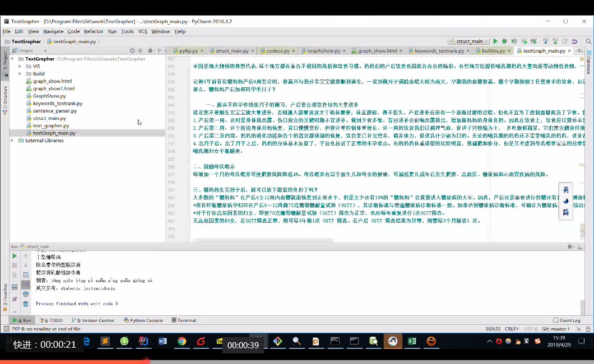This screenshot has height=364, width=594.
Task: Switch to the GraphShow.py editor tab
Action: [323, 51]
